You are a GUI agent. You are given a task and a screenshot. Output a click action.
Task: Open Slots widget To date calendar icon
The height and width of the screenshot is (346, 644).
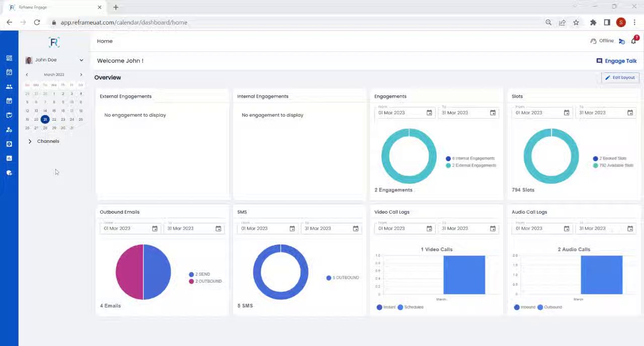point(630,113)
